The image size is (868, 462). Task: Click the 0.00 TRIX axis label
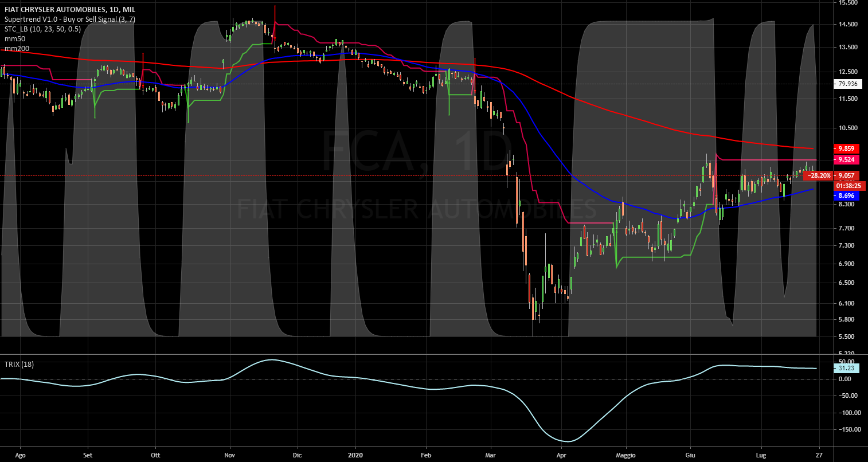pyautogui.click(x=844, y=379)
